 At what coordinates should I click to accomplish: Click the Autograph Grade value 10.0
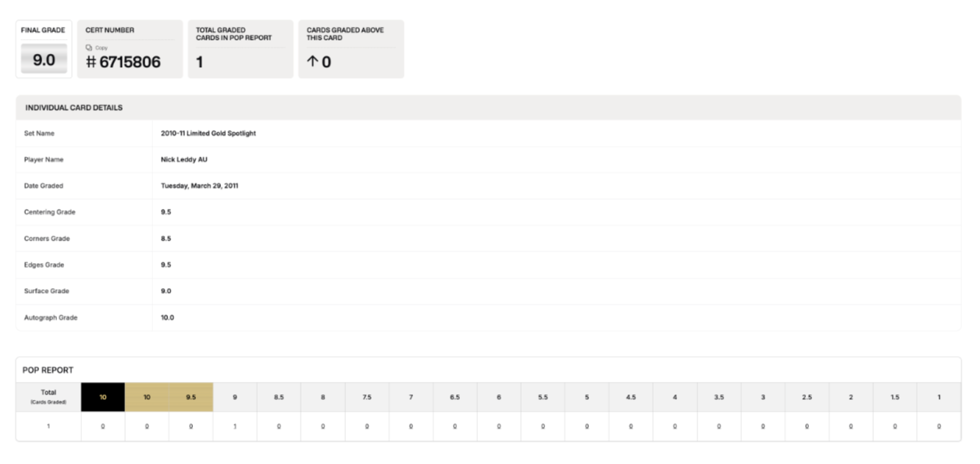(167, 318)
